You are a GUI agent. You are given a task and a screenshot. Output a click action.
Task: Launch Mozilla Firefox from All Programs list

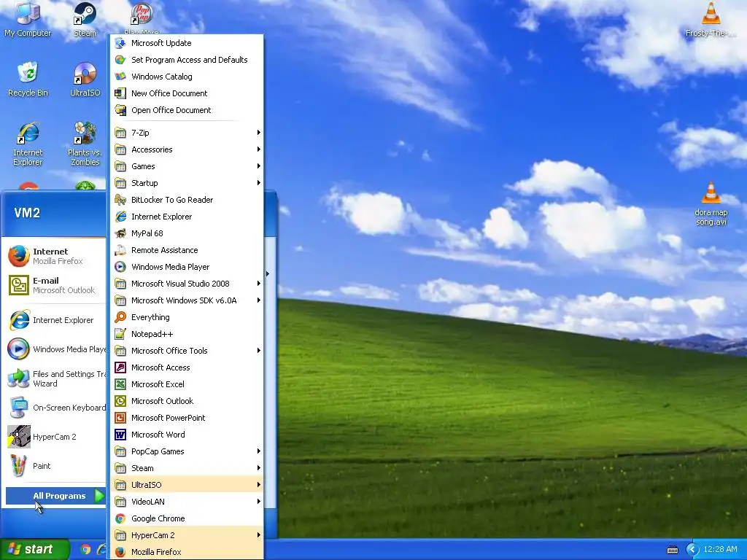(x=187, y=552)
